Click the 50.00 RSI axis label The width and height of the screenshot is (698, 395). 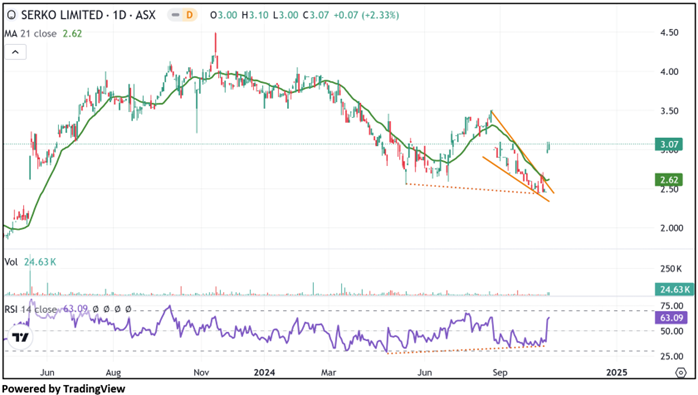tap(671, 331)
